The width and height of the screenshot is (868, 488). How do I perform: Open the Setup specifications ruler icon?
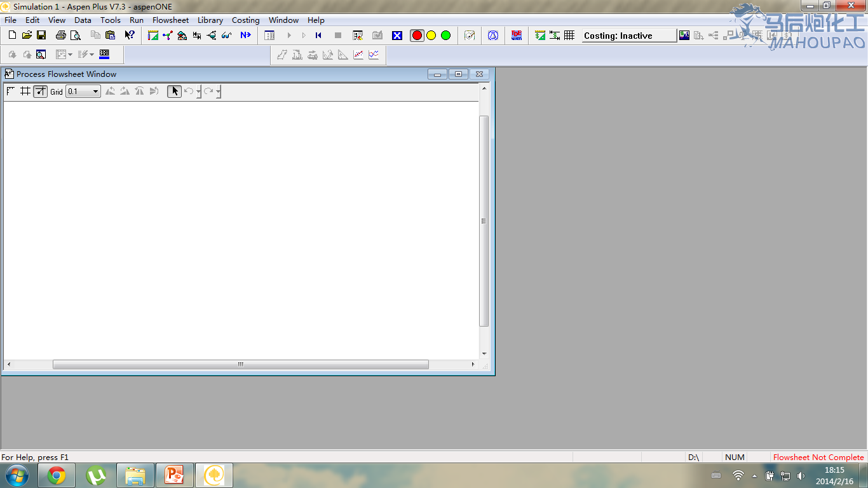pyautogui.click(x=153, y=36)
